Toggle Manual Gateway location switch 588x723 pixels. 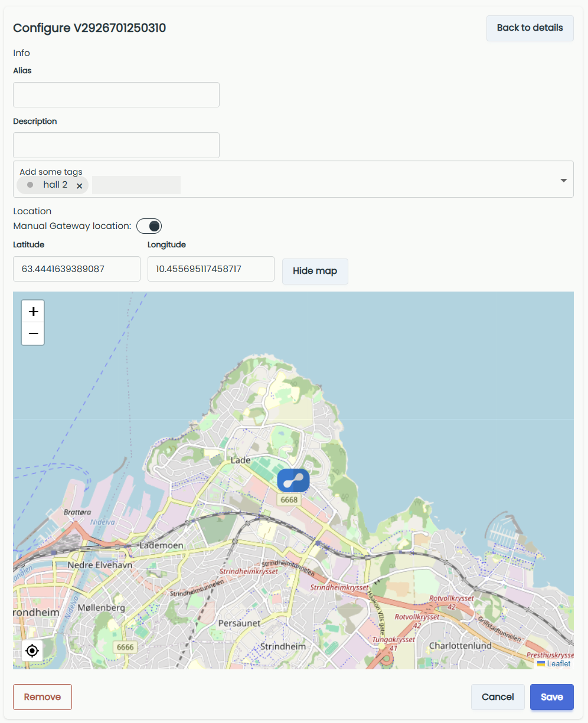[x=149, y=226]
